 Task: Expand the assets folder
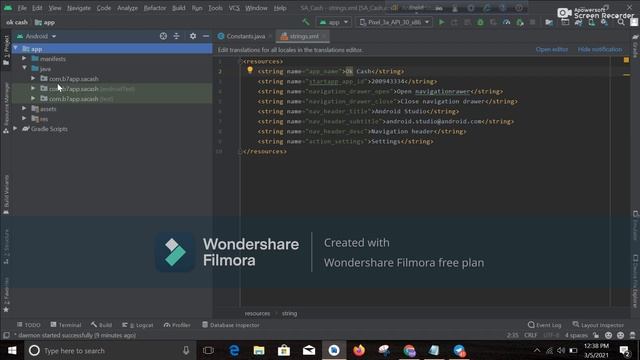point(24,109)
